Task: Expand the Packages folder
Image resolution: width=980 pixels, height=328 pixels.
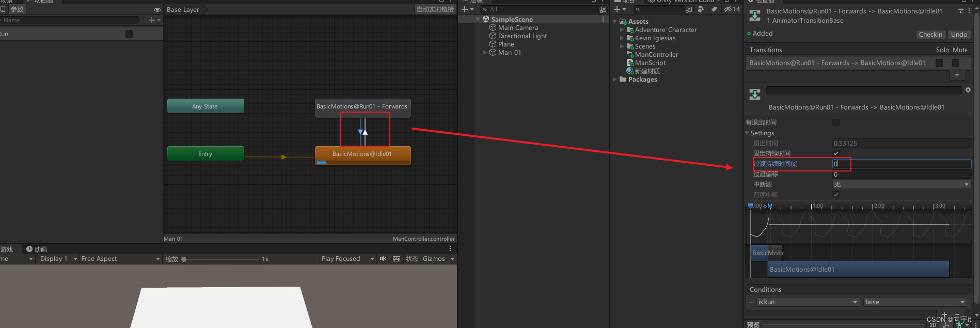Action: point(615,80)
